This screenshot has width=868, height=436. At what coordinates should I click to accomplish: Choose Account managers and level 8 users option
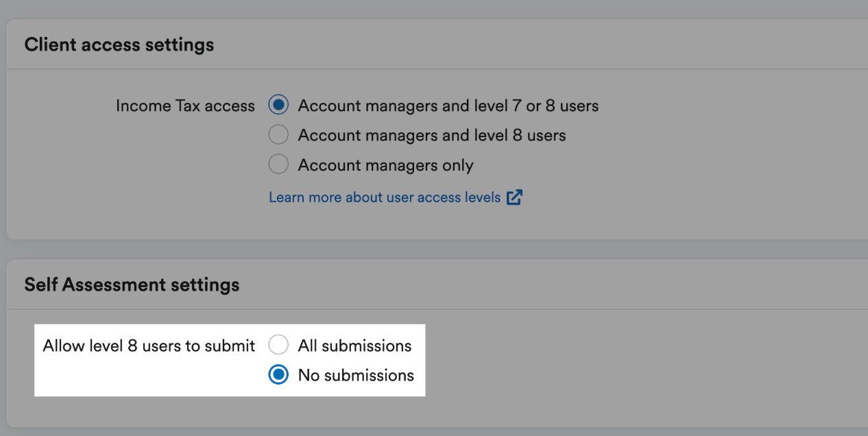[x=278, y=135]
